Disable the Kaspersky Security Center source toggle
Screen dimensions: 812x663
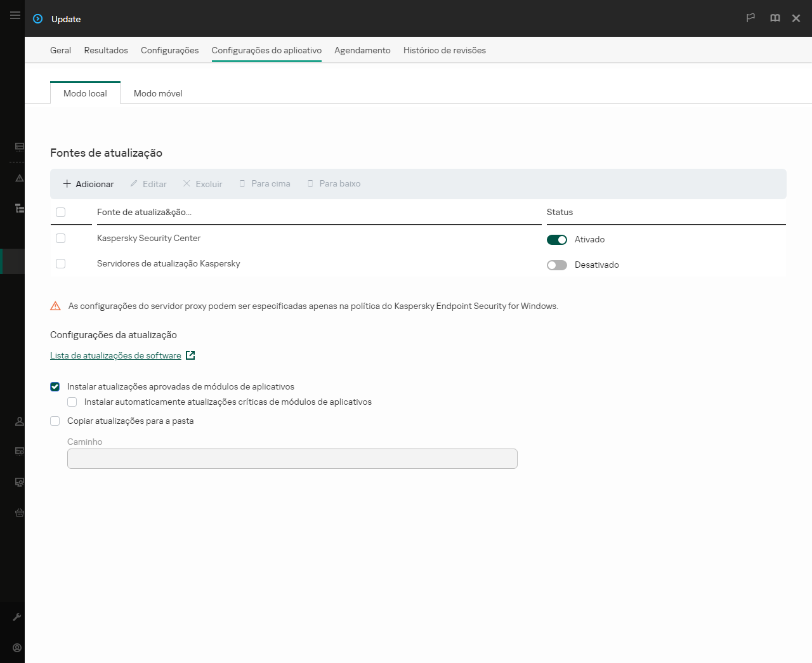coord(556,239)
